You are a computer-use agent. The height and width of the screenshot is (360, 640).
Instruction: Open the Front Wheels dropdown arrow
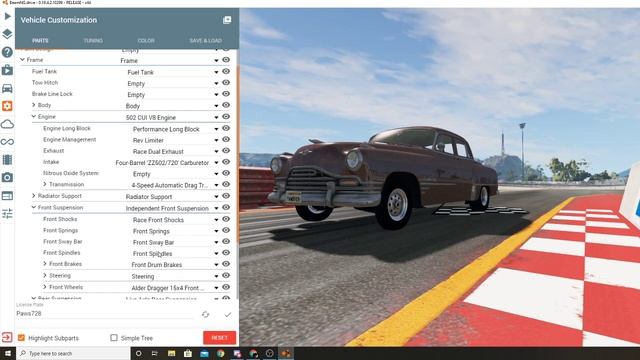(x=216, y=288)
